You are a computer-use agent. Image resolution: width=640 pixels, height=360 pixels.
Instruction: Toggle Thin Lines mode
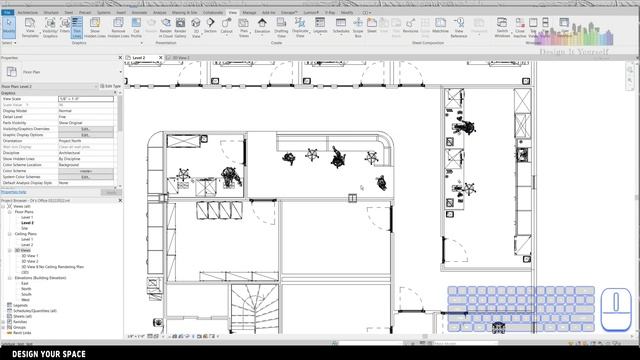tap(77, 27)
